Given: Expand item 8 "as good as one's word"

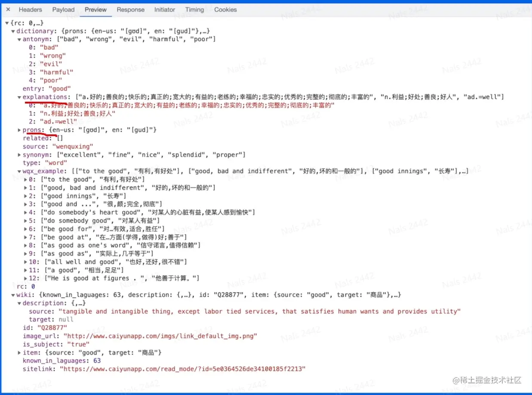Looking at the screenshot, I should tap(25, 245).
